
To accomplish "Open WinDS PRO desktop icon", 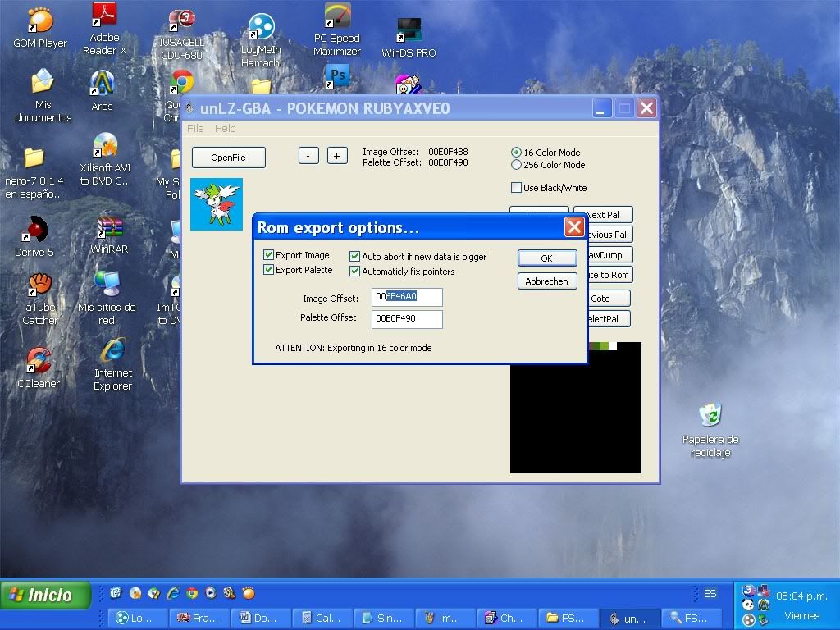I will pyautogui.click(x=409, y=38).
